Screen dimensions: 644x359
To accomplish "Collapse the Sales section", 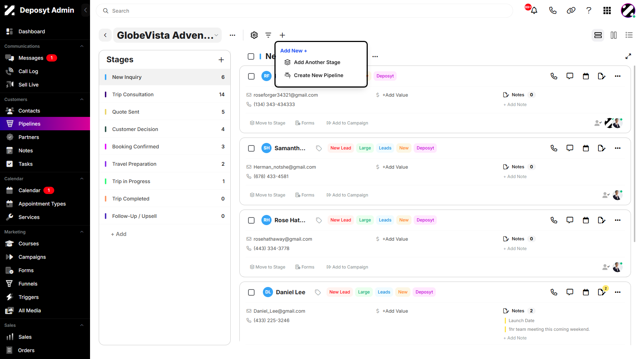I will (82, 325).
